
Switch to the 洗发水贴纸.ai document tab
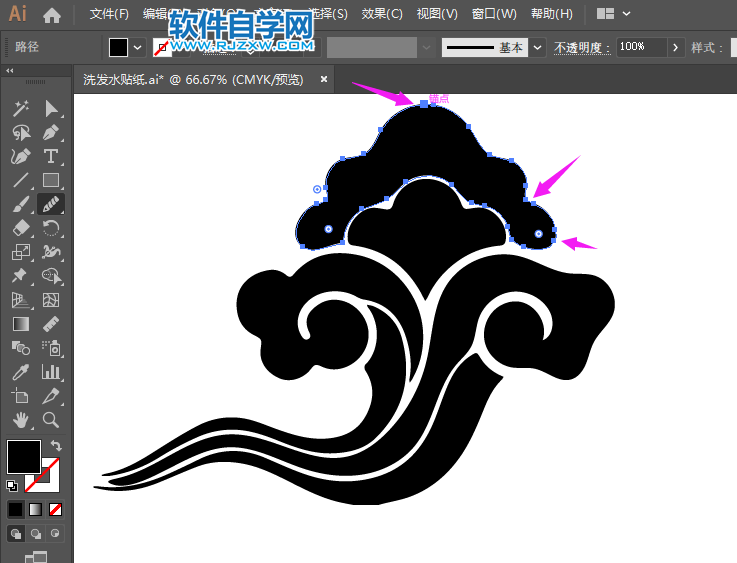tap(193, 80)
